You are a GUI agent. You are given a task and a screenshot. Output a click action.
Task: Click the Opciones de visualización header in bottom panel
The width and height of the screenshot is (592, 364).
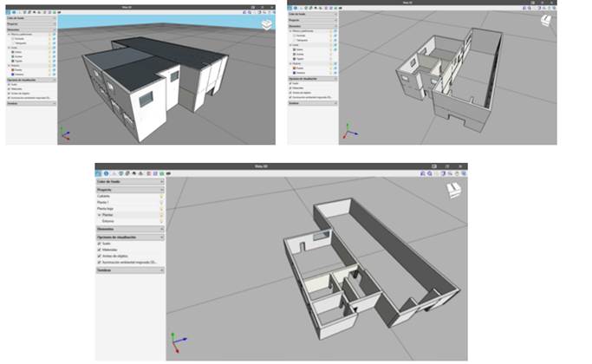[130, 237]
